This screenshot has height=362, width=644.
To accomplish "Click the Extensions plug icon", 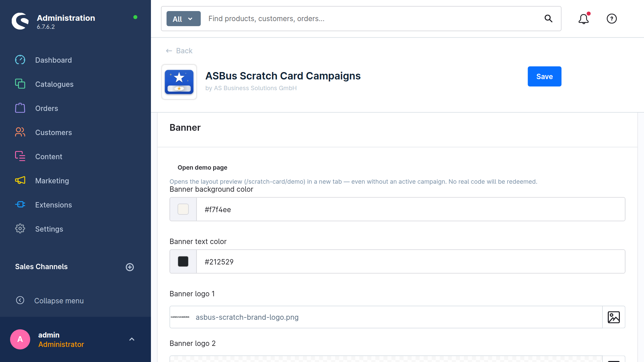I will pyautogui.click(x=20, y=204).
